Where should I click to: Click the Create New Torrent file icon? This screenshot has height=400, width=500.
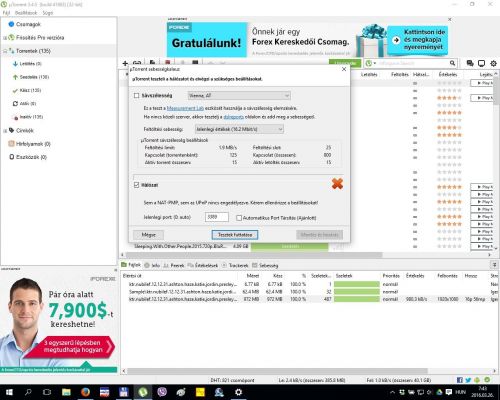pyautogui.click(x=152, y=62)
